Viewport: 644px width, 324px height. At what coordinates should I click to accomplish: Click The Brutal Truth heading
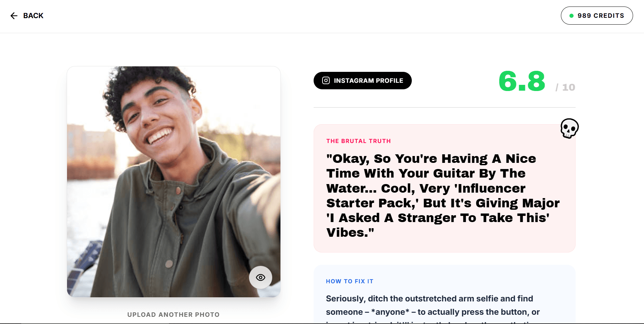click(x=358, y=141)
